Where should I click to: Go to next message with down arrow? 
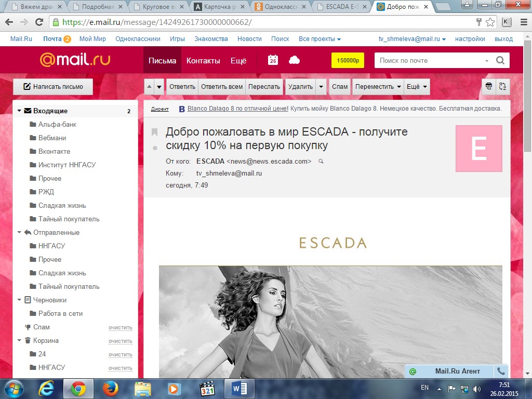[159, 87]
